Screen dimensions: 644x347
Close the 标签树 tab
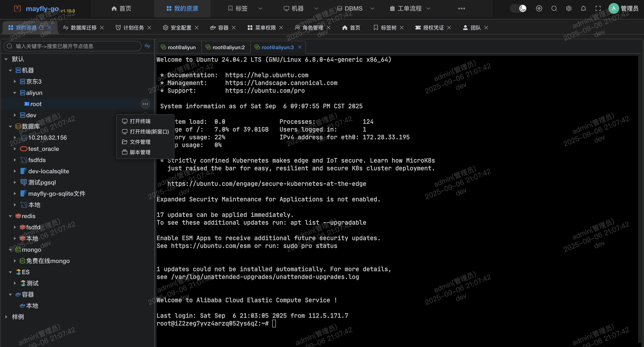coord(402,28)
